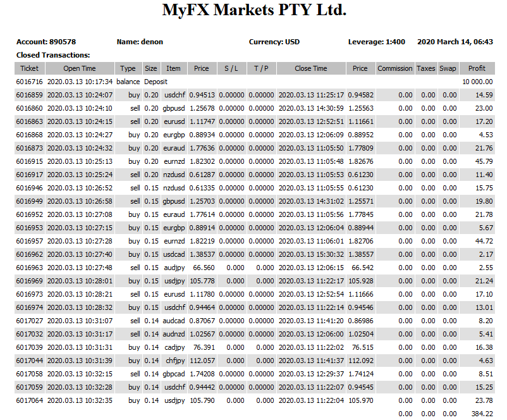Click the T / P column header
This screenshot has height=420, width=507.
click(x=260, y=68)
